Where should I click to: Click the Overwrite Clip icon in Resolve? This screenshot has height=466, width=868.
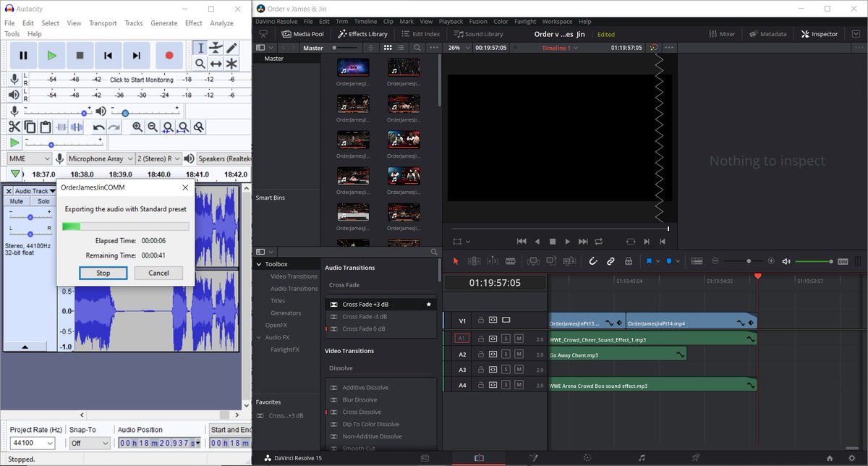click(x=552, y=261)
